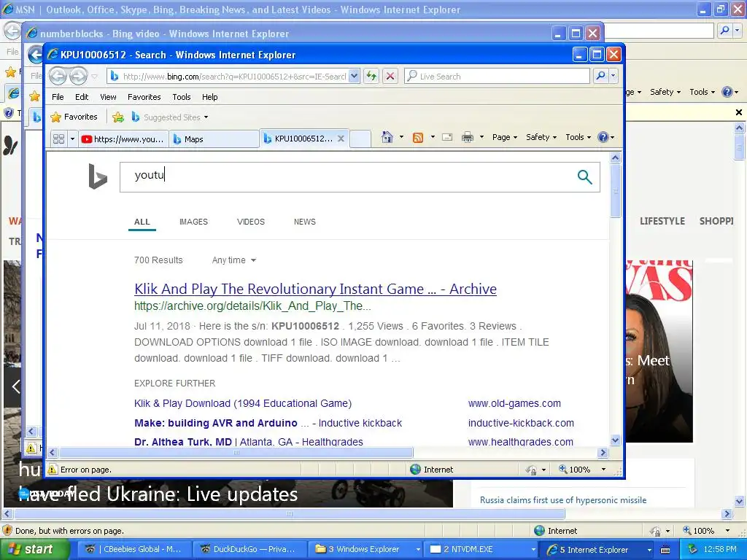Image resolution: width=747 pixels, height=560 pixels.
Task: Open the Tools command bar menu in the front window
Action: pyautogui.click(x=578, y=137)
